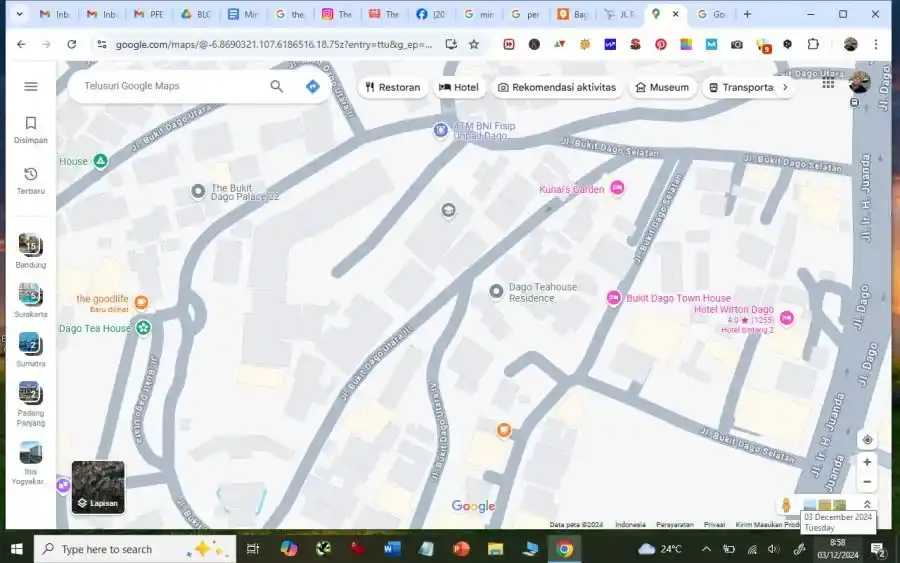Open the Windows Start menu
This screenshot has height=563, width=900.
point(17,549)
